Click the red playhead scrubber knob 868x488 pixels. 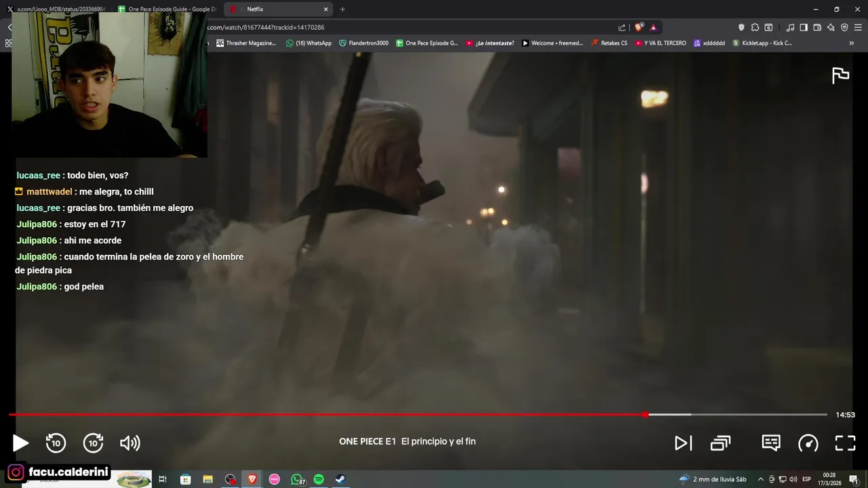[x=646, y=414]
